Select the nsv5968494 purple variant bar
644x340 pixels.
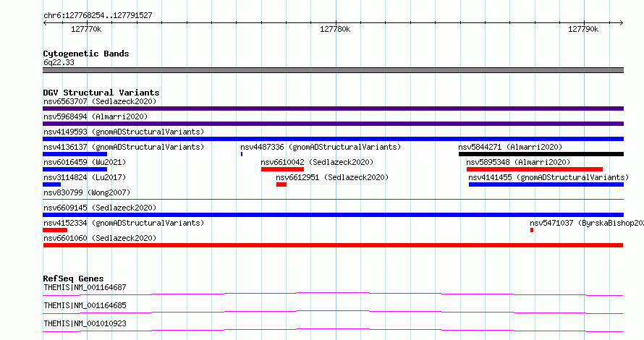coord(333,124)
